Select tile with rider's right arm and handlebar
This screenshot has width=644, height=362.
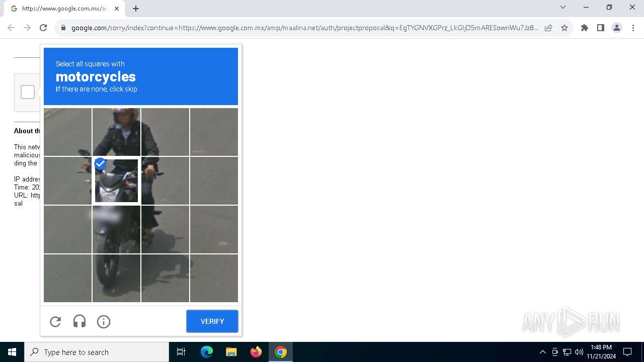pyautogui.click(x=165, y=180)
